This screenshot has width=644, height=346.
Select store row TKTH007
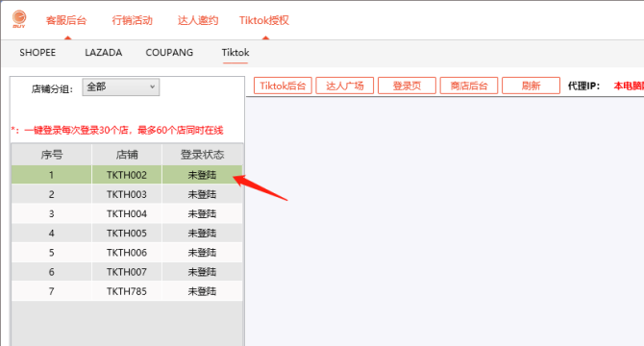(x=127, y=272)
